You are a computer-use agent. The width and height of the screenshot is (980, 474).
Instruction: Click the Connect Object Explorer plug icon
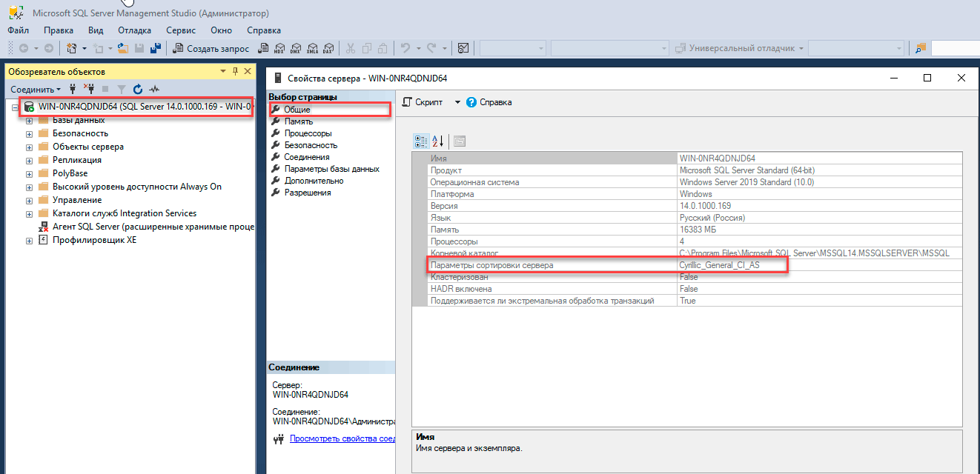[73, 89]
